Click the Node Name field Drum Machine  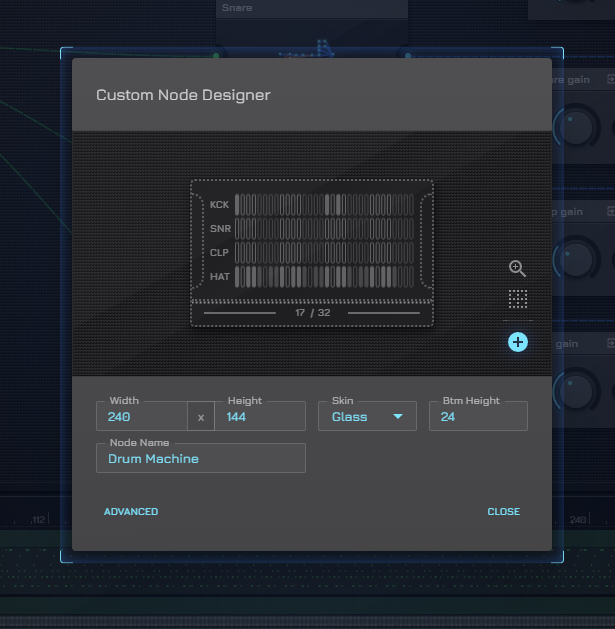(x=201, y=459)
